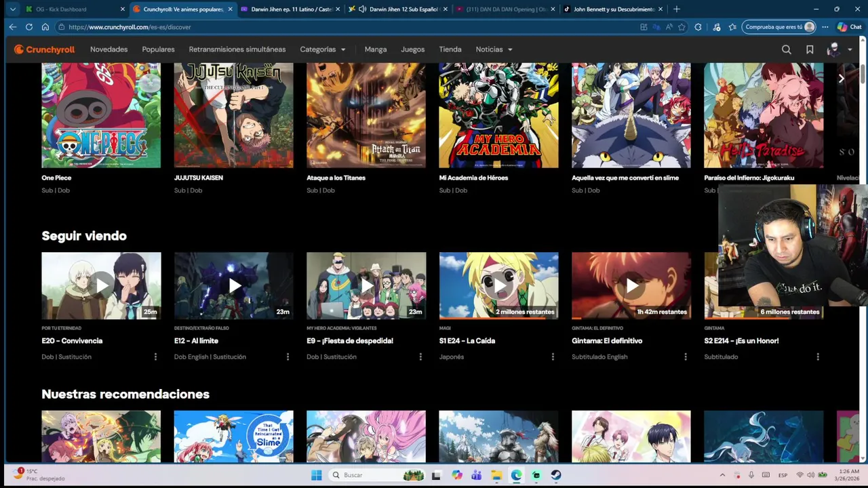Open the Populares menu item

pos(158,49)
